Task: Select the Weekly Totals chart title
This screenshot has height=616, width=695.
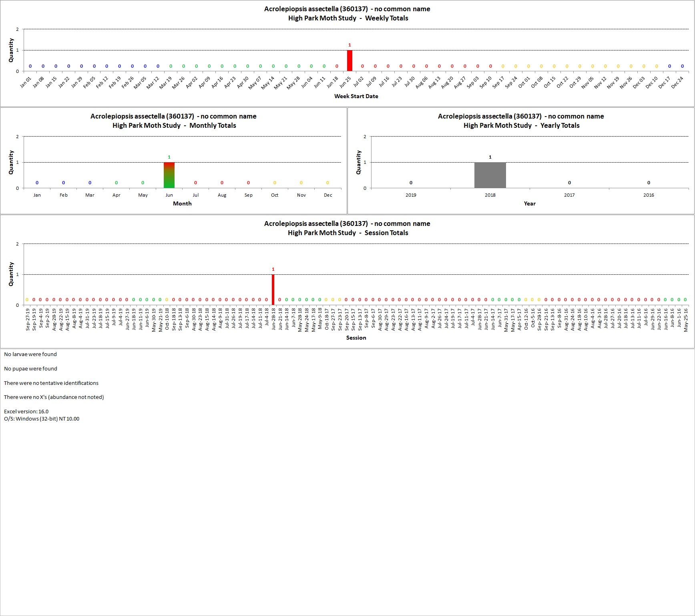Action: click(x=347, y=14)
